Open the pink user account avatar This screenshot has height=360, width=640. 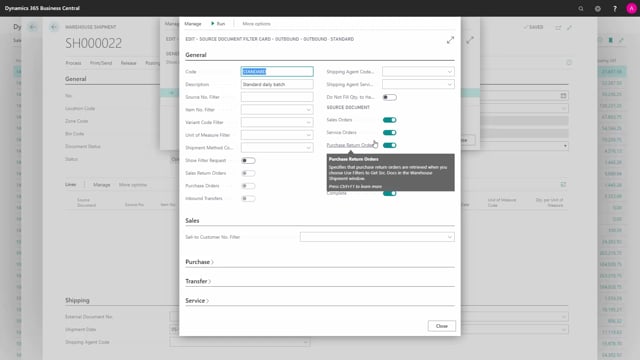[631, 9]
